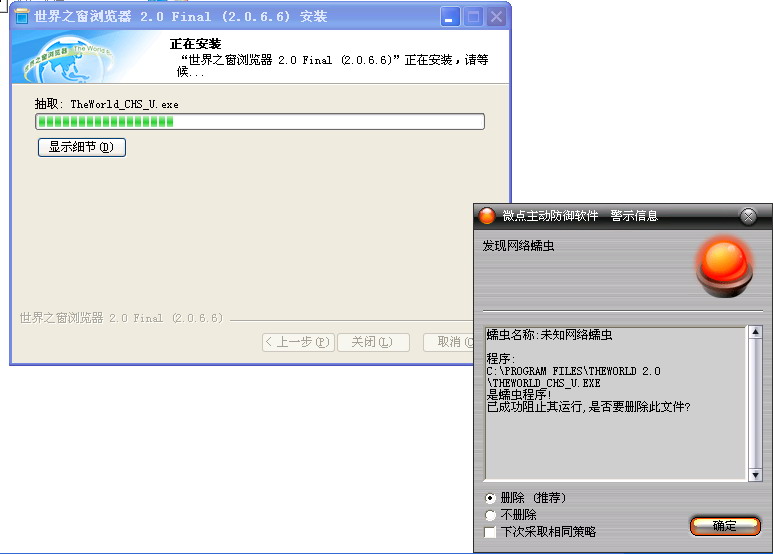773x554 pixels.
Task: Click the 世界之窗 globe logo in the installer header
Action: pos(69,61)
